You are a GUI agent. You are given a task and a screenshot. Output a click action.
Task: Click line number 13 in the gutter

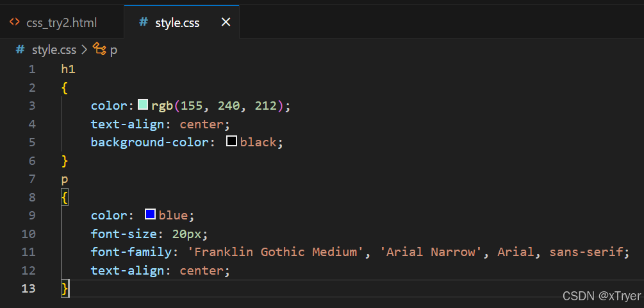[29, 288]
